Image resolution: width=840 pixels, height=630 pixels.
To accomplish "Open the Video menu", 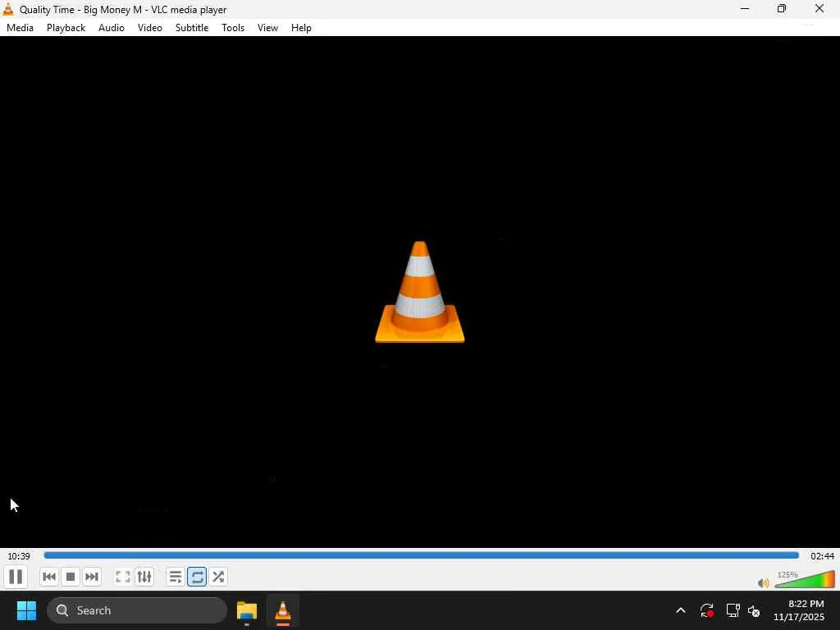I will point(150,28).
